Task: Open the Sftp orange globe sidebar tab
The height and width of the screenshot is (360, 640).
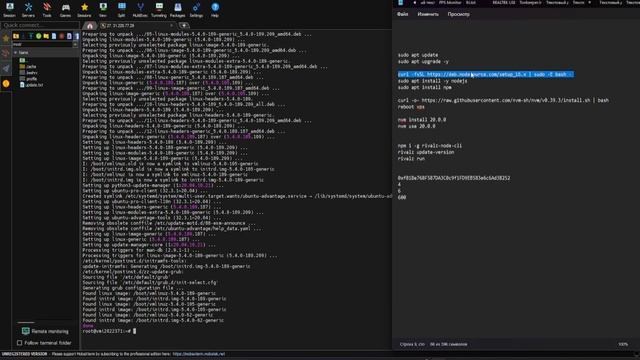Action: (6, 84)
